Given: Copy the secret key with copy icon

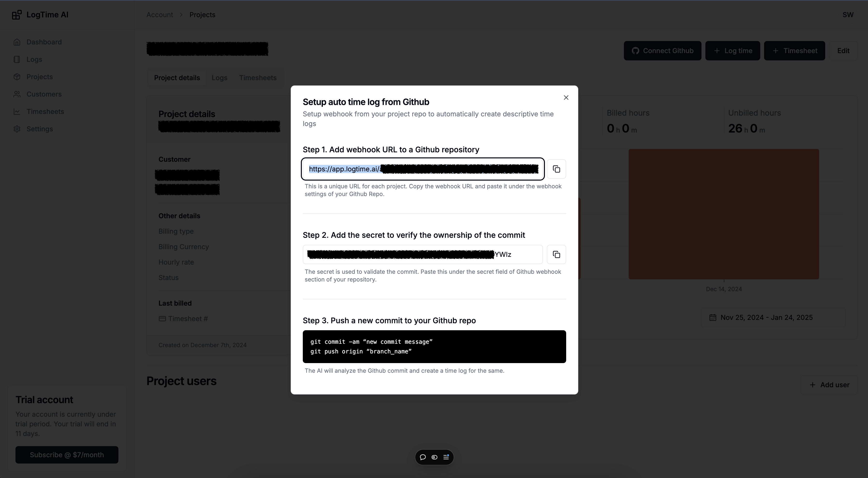Looking at the screenshot, I should pyautogui.click(x=556, y=254).
